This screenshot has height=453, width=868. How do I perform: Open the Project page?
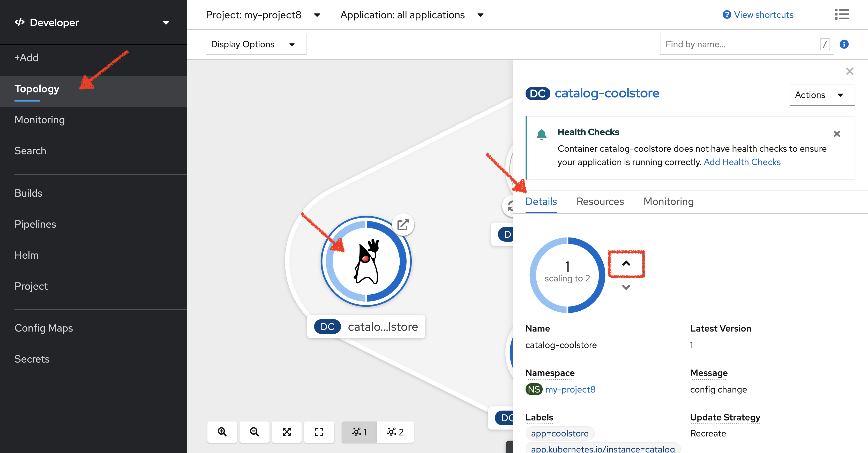(31, 286)
